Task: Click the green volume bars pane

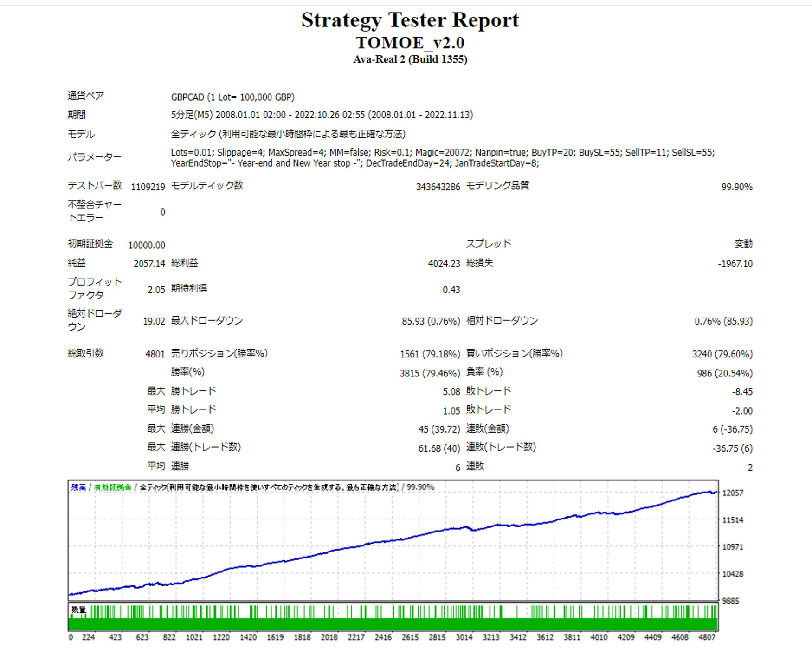Action: (x=393, y=617)
